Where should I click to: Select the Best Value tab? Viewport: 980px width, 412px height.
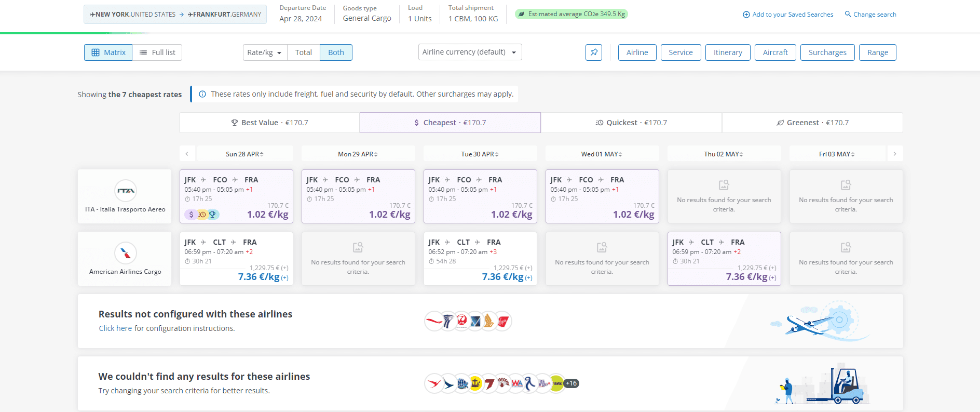click(x=269, y=123)
